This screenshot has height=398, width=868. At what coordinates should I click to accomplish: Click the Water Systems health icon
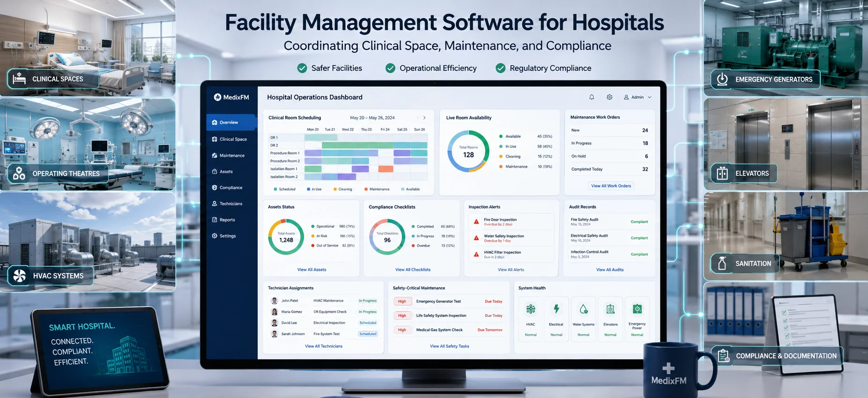click(583, 309)
